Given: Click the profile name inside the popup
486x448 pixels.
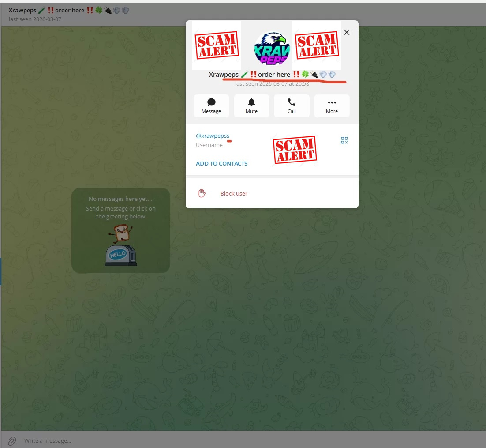Looking at the screenshot, I should tap(249, 75).
